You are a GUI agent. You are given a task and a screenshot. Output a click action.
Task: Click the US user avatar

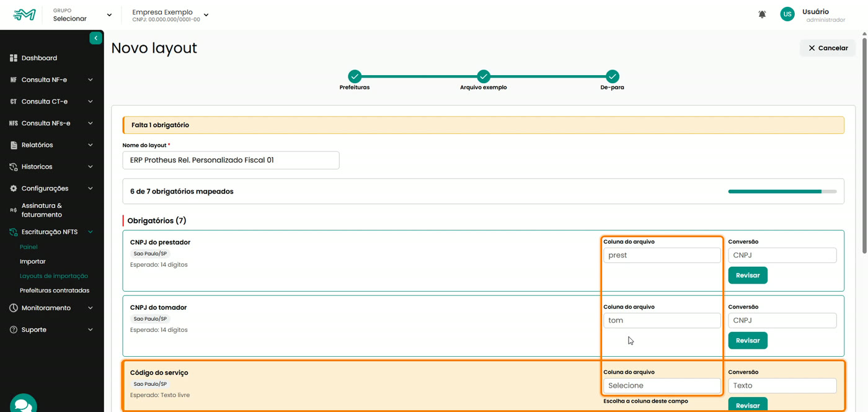pyautogui.click(x=787, y=14)
